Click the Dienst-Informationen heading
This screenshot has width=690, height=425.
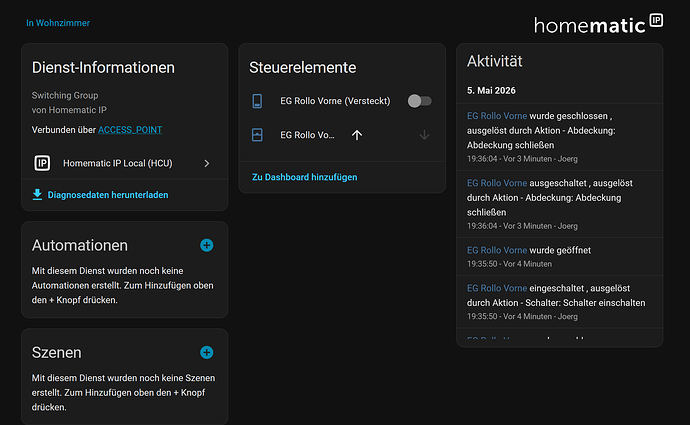[103, 67]
